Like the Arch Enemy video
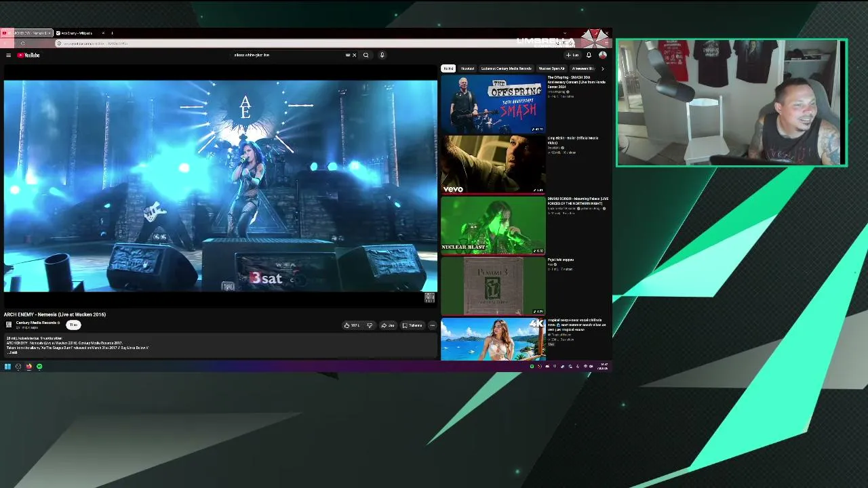 pos(351,325)
